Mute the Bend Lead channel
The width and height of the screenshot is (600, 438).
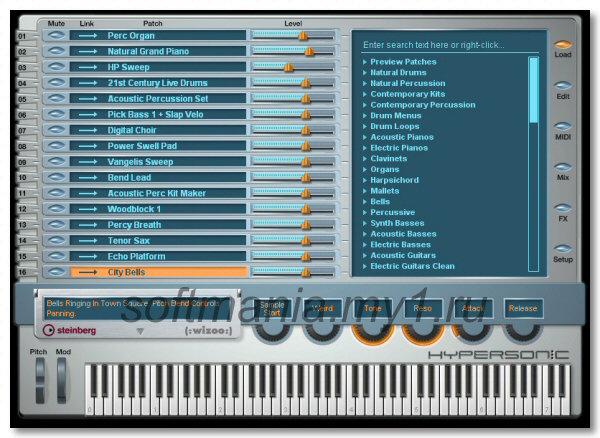57,177
